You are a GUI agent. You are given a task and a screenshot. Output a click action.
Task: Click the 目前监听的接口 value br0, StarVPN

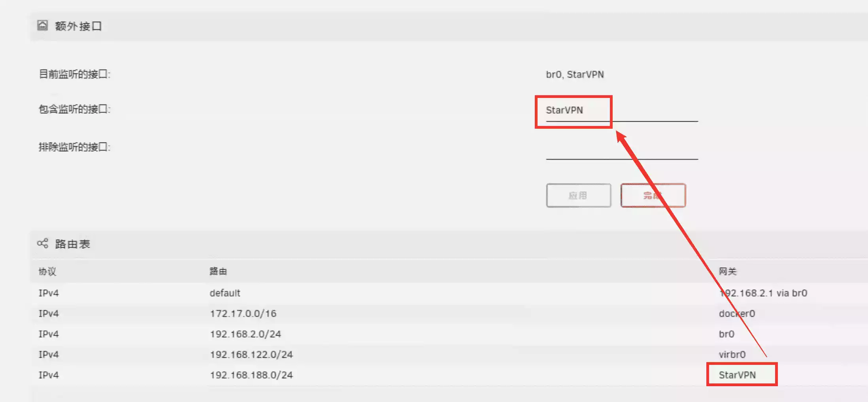(575, 75)
